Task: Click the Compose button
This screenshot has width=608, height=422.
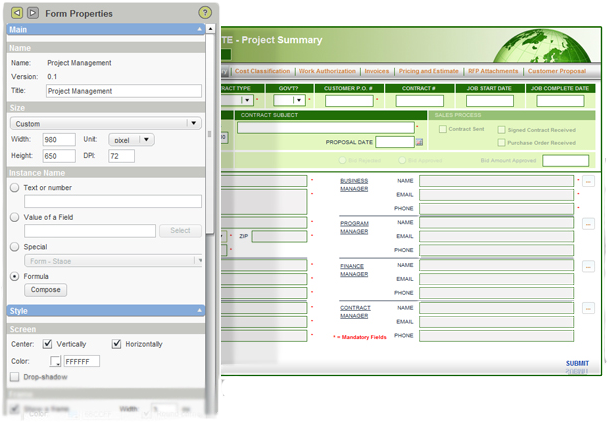Action: (45, 290)
